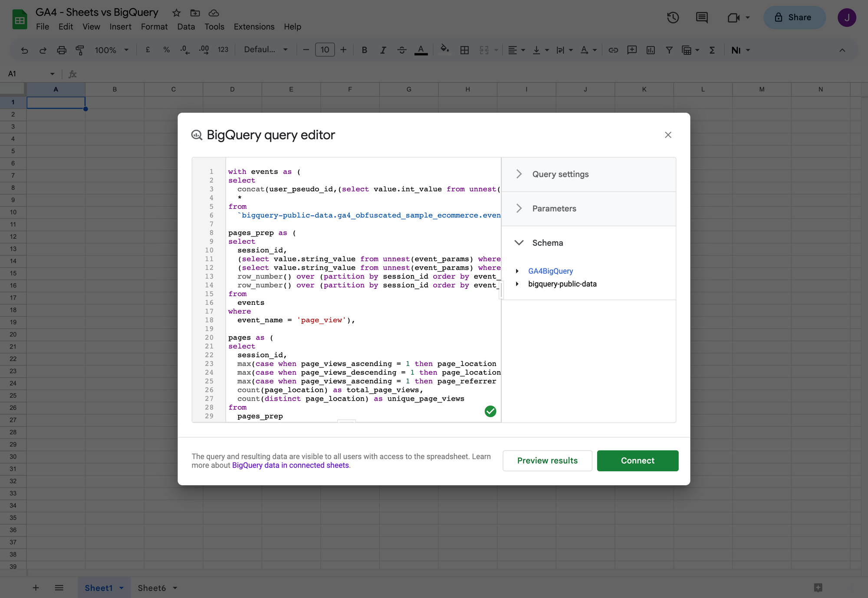Viewport: 868px width, 598px height.
Task: Click line 18 event_name page_view code
Action: [x=296, y=320]
